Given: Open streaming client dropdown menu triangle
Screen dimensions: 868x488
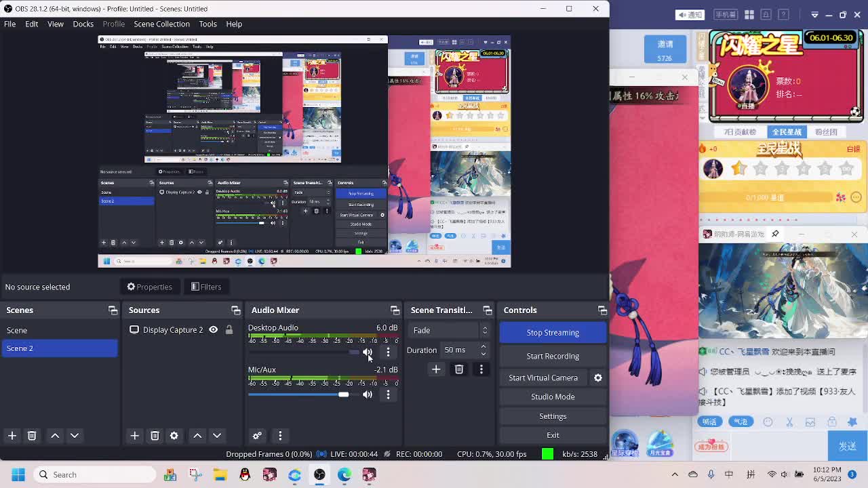Looking at the screenshot, I should (x=814, y=14).
